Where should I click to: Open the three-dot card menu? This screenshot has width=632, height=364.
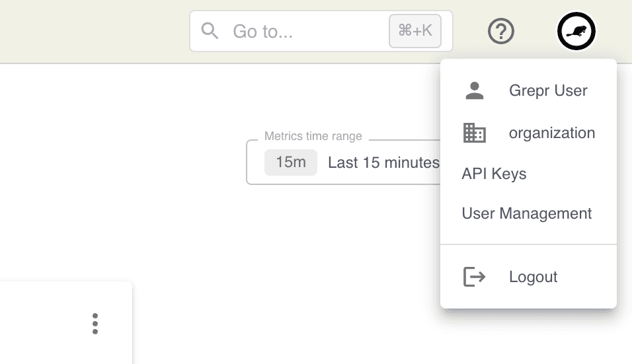pyautogui.click(x=95, y=324)
